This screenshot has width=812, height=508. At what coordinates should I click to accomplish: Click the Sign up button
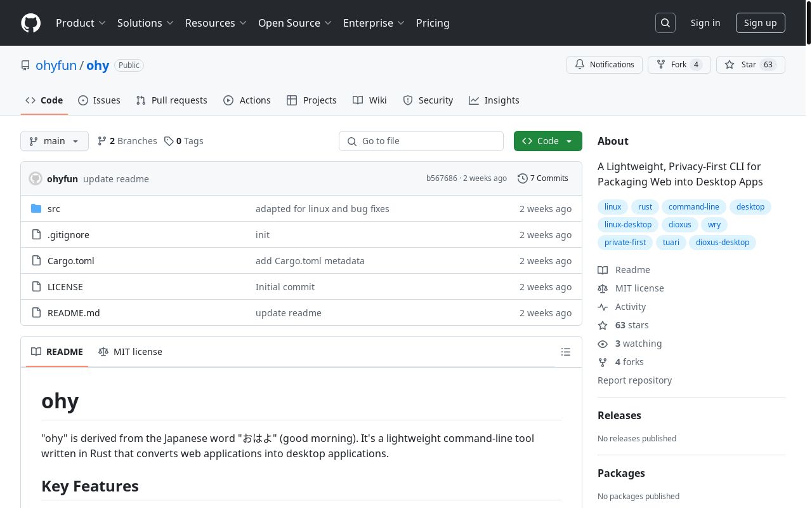(760, 23)
